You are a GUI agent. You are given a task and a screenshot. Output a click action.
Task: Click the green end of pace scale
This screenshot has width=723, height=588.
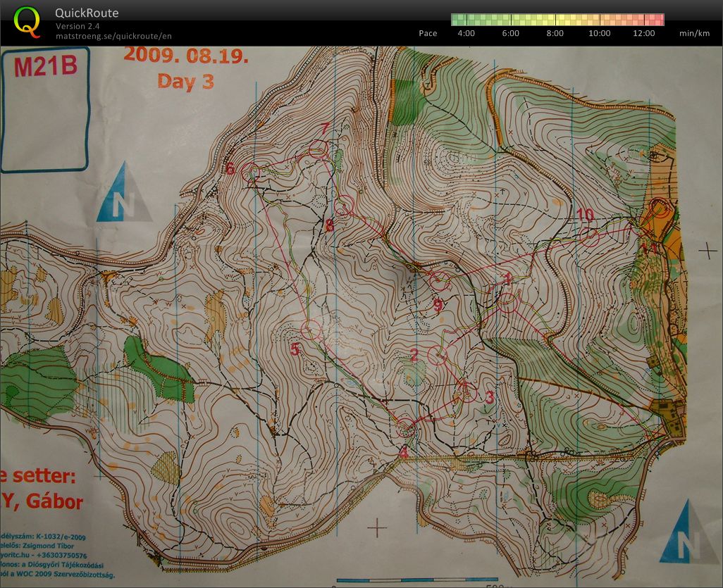coord(457,20)
